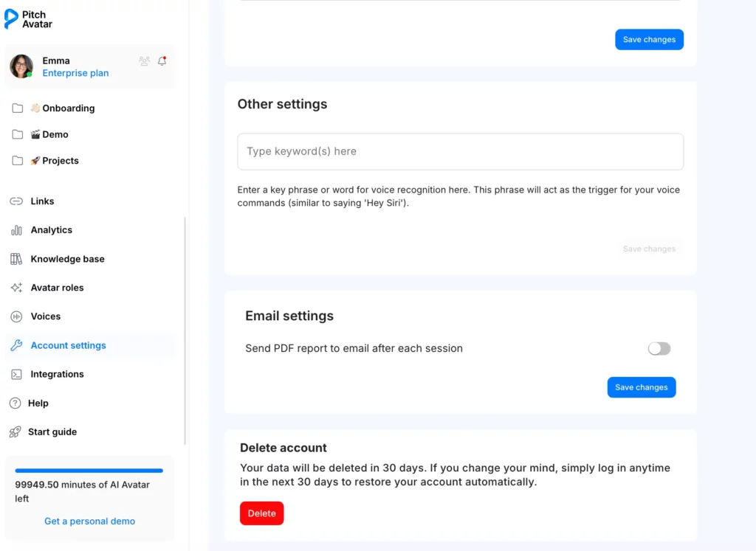Go to Integrations in the sidebar
The image size is (756, 551).
tap(57, 375)
